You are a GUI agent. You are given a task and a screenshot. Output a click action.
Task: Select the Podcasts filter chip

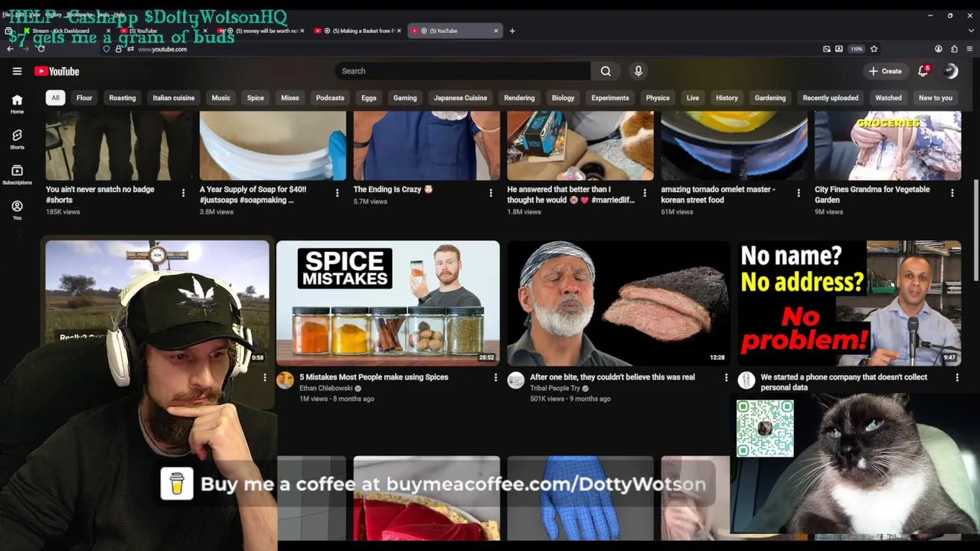tap(330, 98)
